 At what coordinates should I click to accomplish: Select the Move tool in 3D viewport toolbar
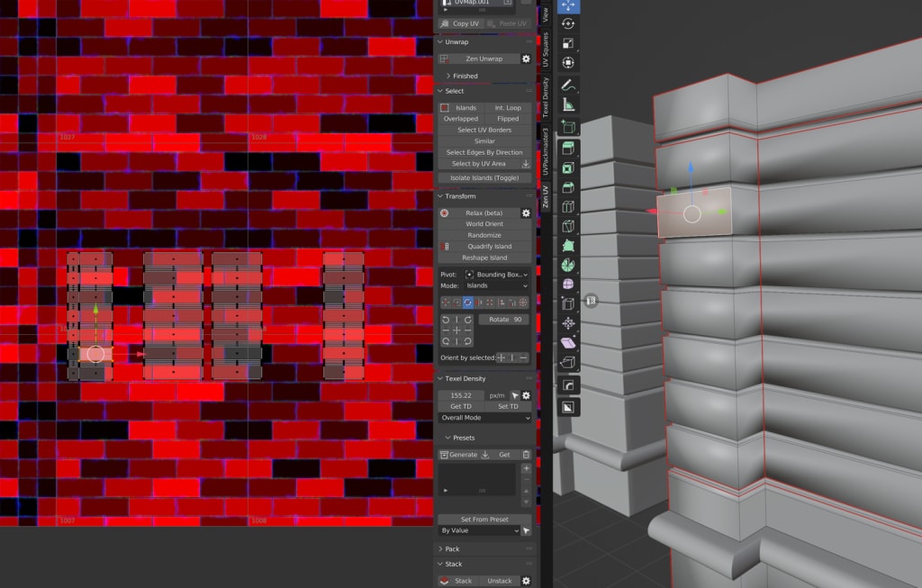coord(568,6)
